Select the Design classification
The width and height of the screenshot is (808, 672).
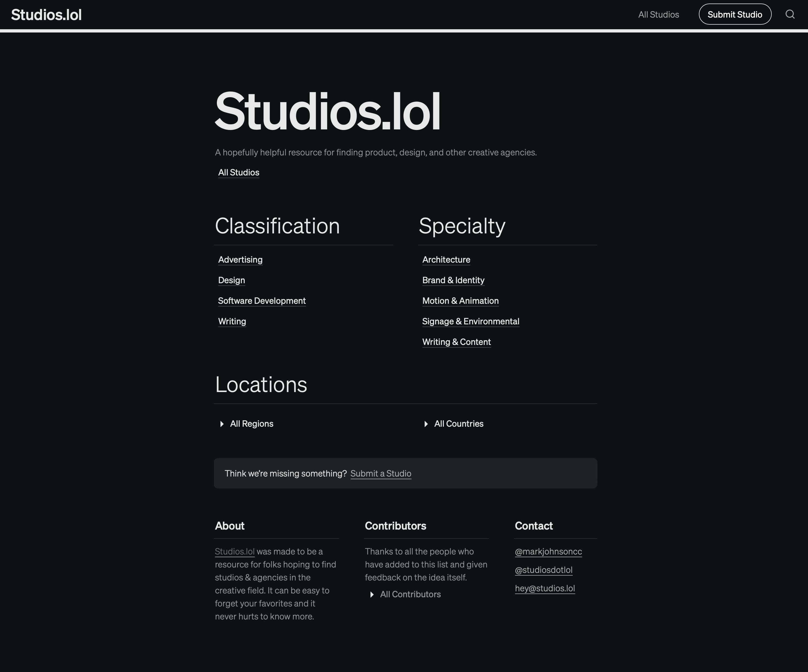pyautogui.click(x=231, y=280)
